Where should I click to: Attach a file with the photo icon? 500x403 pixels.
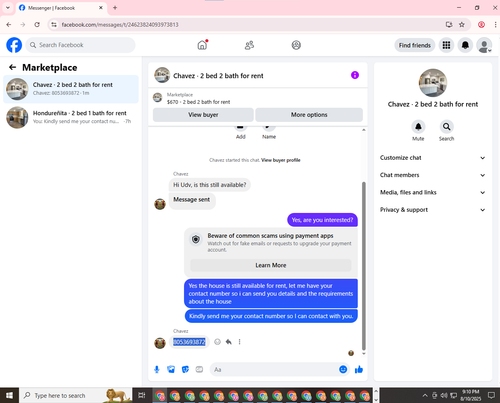point(171,369)
